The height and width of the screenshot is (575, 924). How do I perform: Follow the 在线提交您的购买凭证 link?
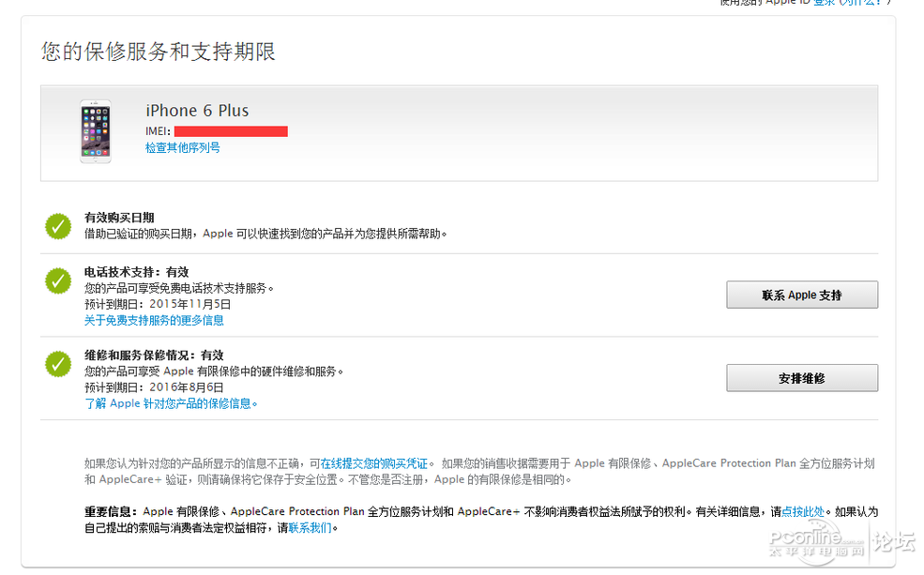(x=374, y=463)
